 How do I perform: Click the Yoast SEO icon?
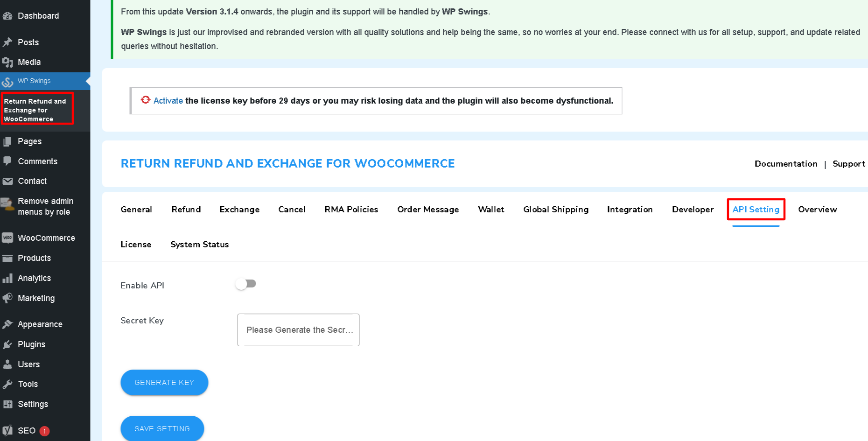(7, 431)
